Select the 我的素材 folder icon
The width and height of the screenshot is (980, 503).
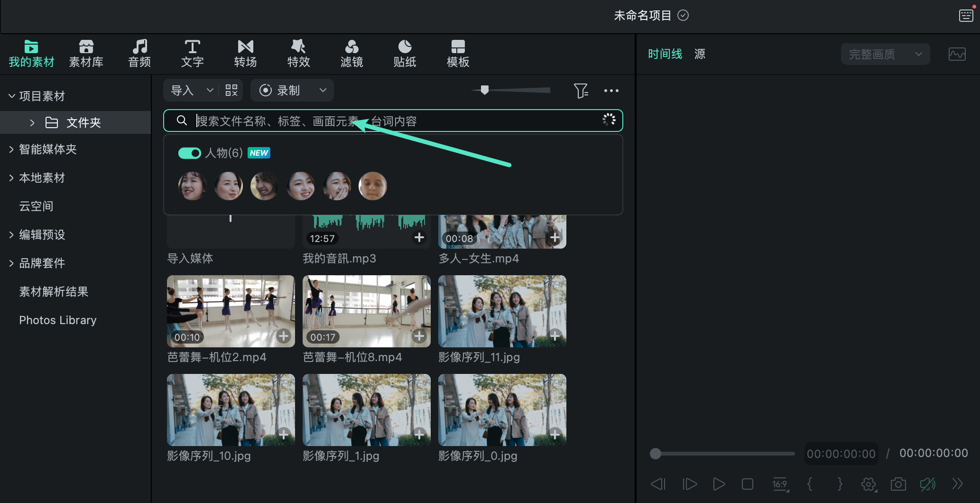31,47
